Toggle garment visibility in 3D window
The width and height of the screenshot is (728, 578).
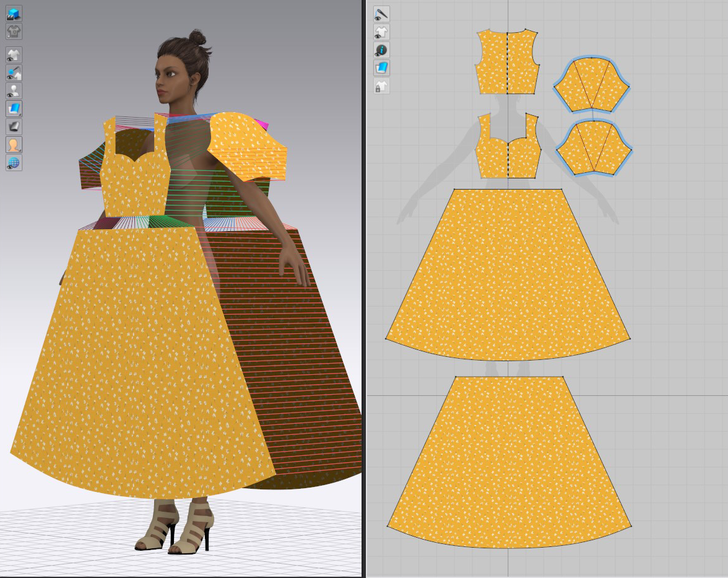(14, 55)
